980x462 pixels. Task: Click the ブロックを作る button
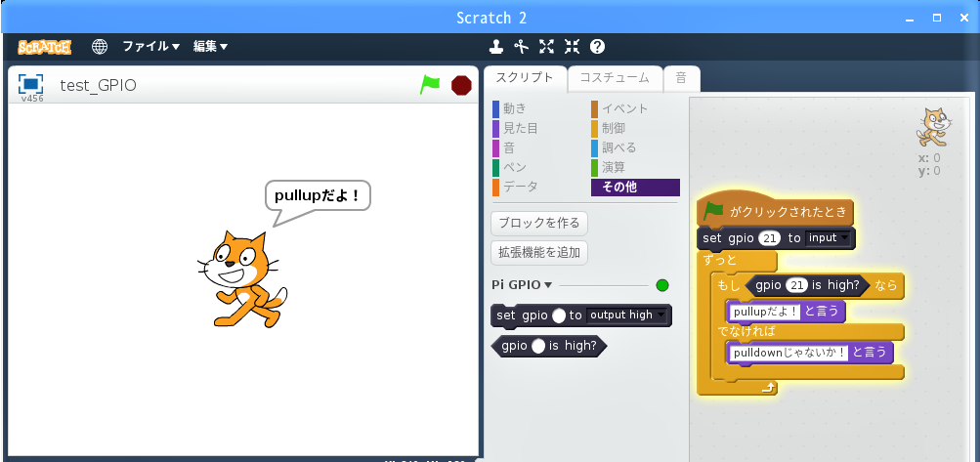coord(539,223)
